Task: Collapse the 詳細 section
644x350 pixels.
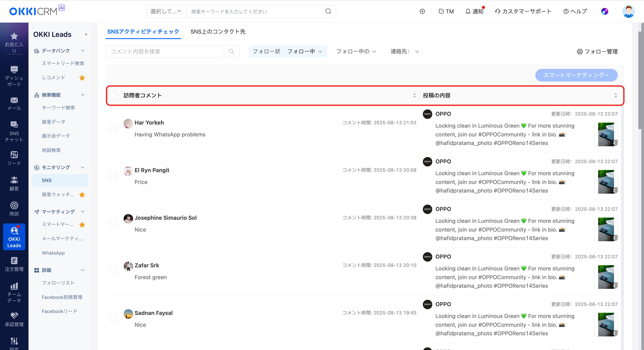Action: (x=82, y=270)
